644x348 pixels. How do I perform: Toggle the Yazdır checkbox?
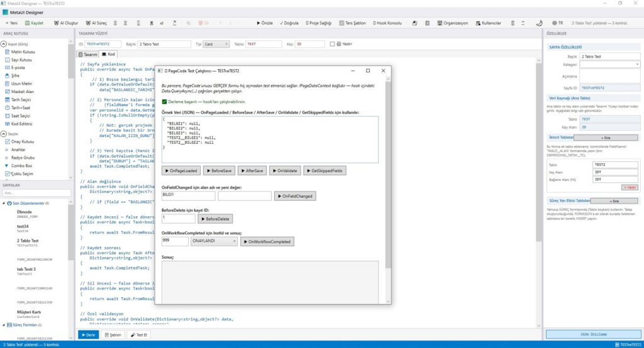click(x=332, y=44)
